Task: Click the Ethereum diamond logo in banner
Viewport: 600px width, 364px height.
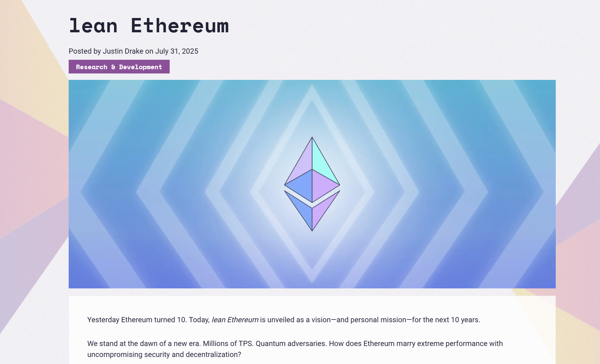Action: point(312,184)
